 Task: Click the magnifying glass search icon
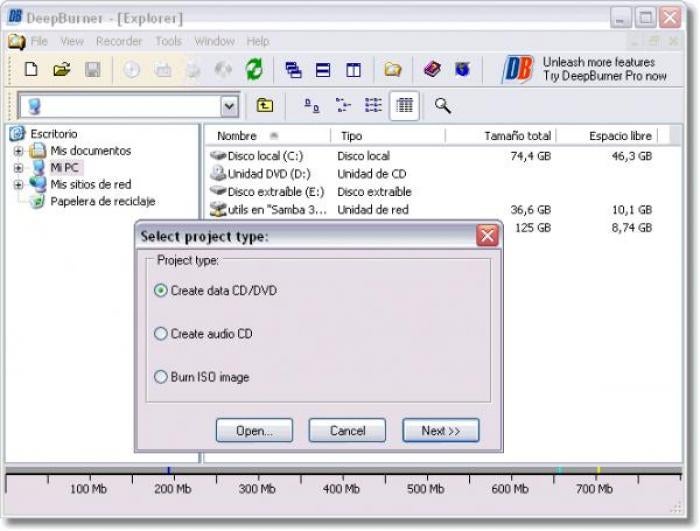click(x=442, y=106)
